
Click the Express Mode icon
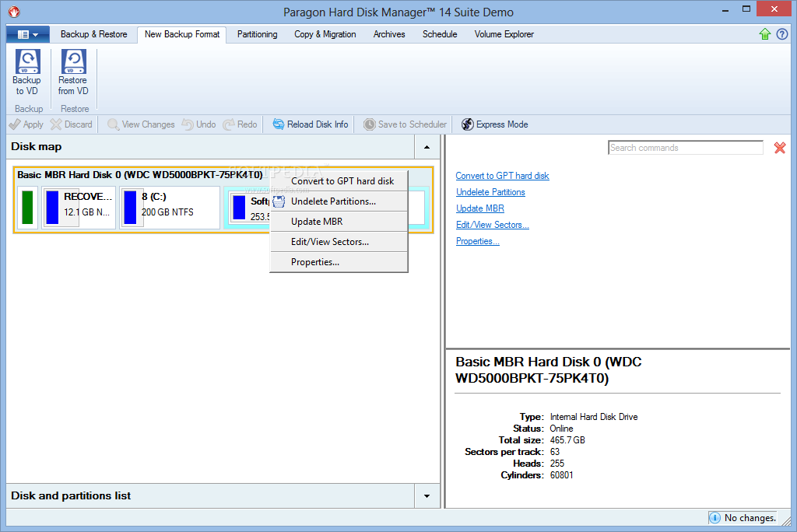[x=468, y=124]
